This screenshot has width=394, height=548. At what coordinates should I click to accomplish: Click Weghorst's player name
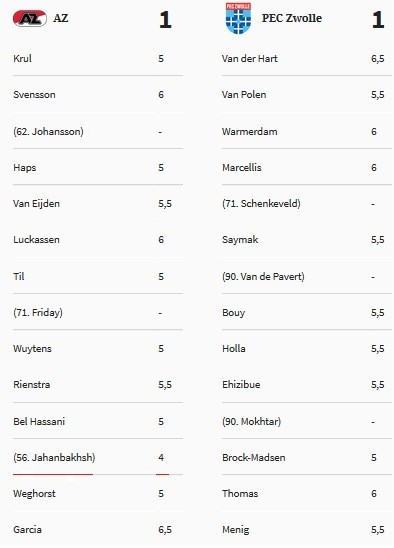34,494
